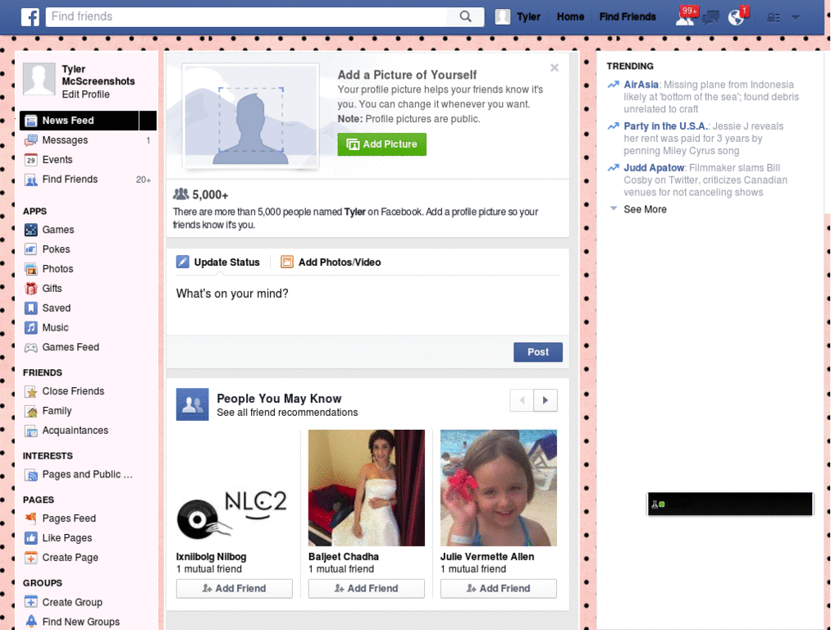Click the Games Feed controller icon
Screen dimensions: 840x630
tap(31, 347)
